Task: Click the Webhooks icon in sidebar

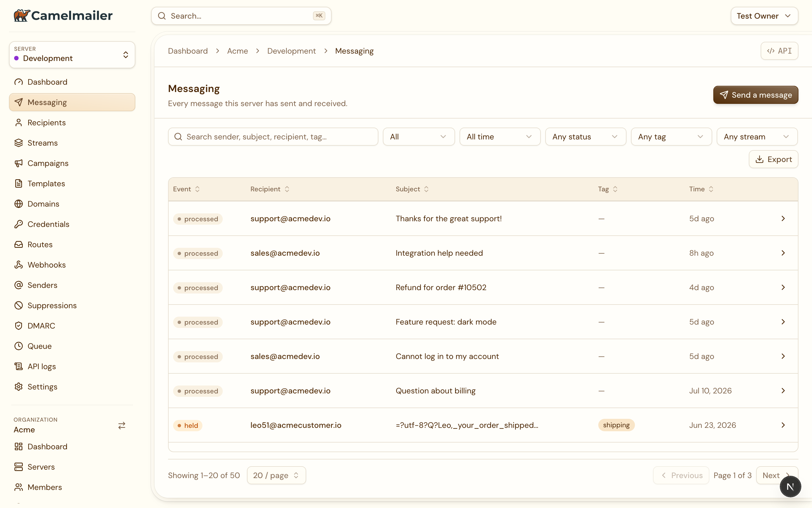Action: point(18,265)
